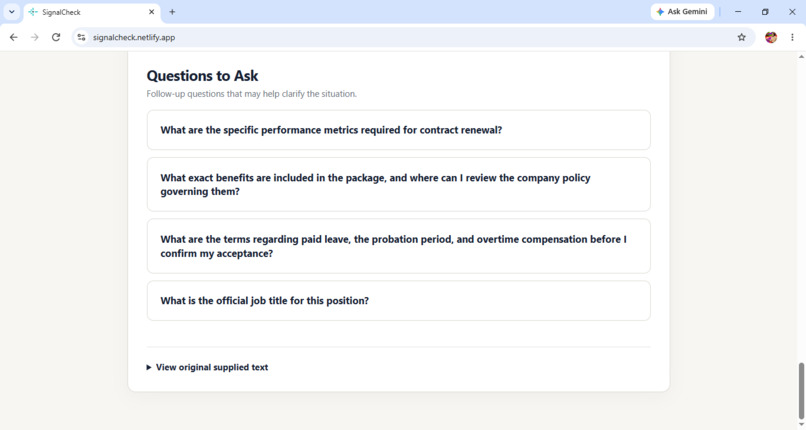Open the tab search dropdown arrow
Screen dimensions: 806x430
coord(11,12)
